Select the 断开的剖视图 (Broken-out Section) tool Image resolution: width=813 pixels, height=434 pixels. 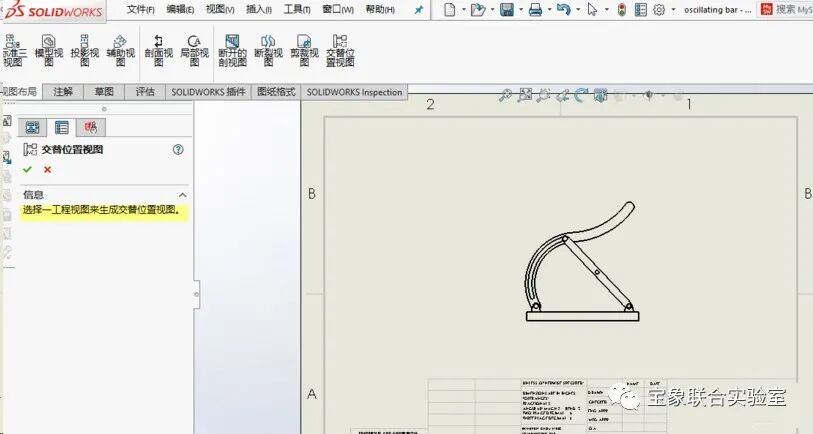[232, 51]
